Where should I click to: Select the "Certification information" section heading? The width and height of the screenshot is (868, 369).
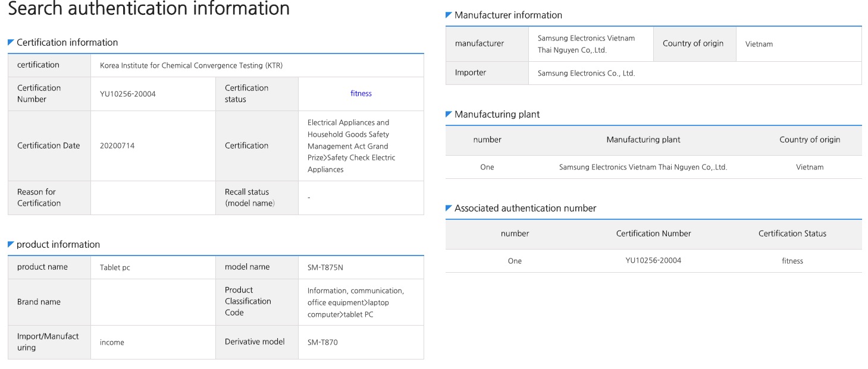[67, 42]
